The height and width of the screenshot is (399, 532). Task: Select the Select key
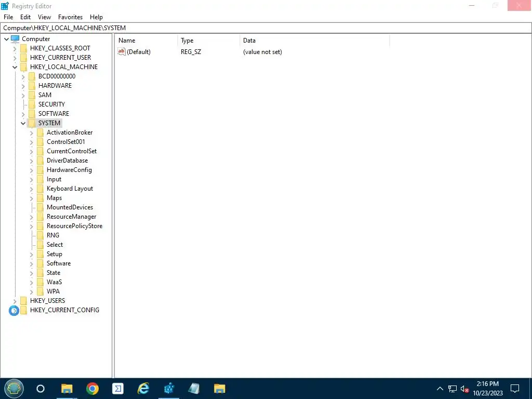55,245
